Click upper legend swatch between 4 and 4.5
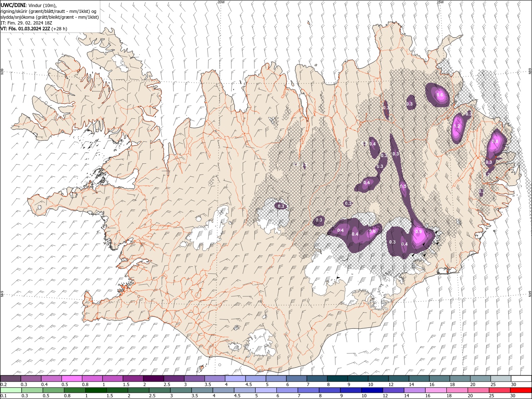 point(235,378)
